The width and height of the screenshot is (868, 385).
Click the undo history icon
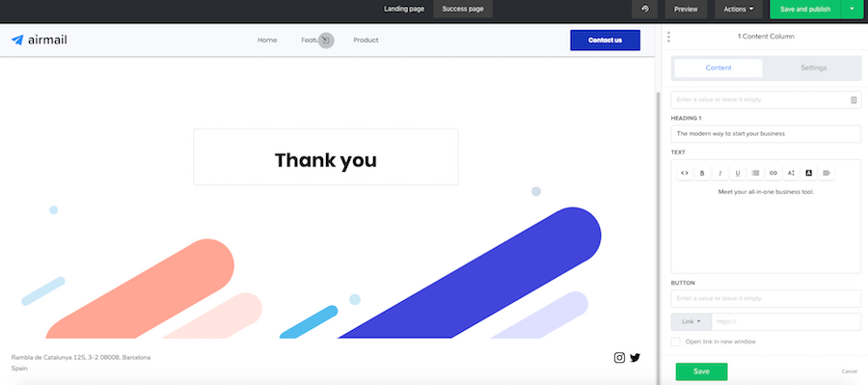click(x=645, y=9)
